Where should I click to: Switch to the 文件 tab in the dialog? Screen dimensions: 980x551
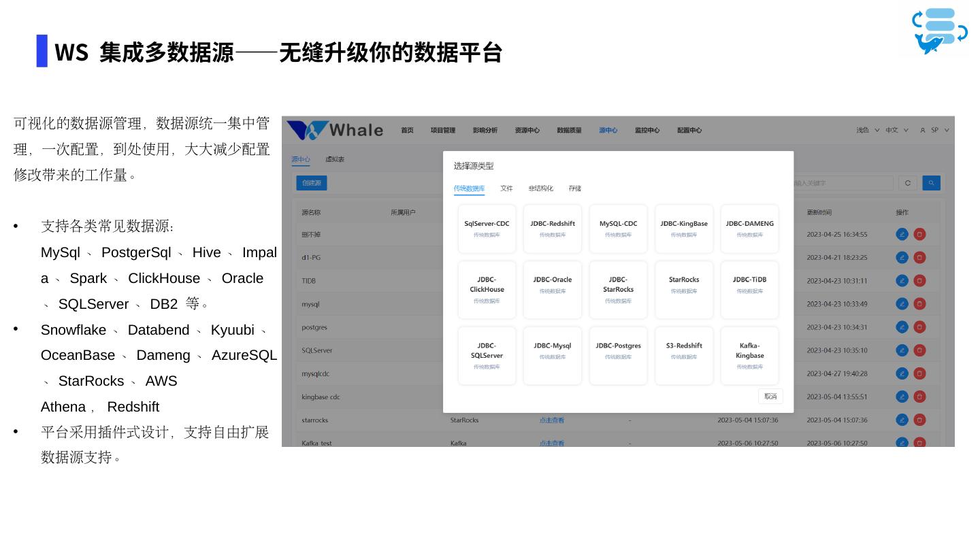506,188
